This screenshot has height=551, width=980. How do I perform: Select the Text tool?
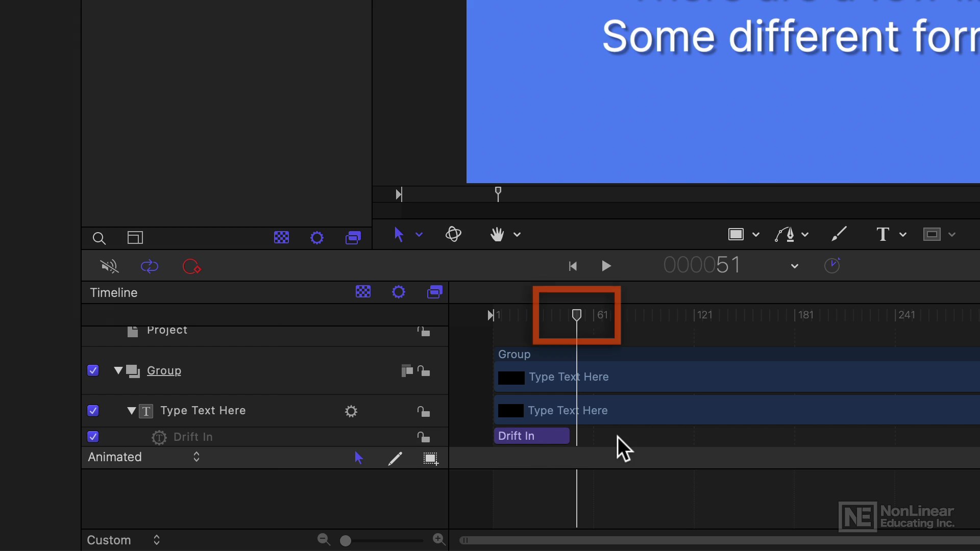(x=883, y=235)
